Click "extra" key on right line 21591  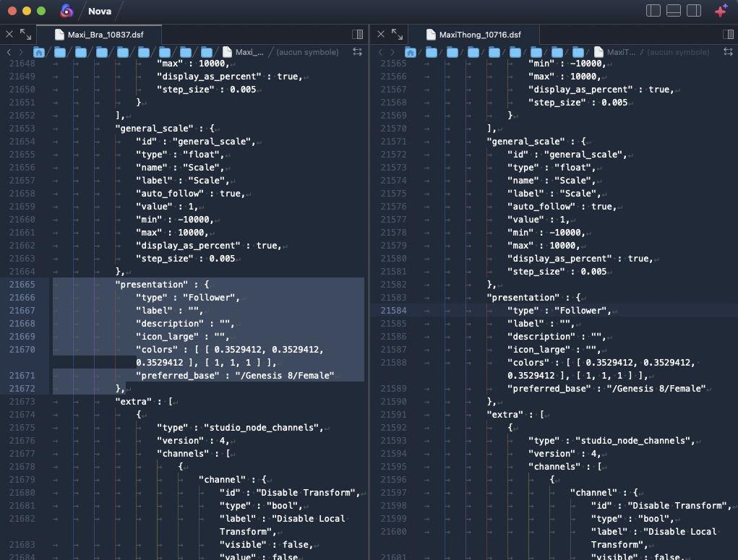(x=505, y=415)
